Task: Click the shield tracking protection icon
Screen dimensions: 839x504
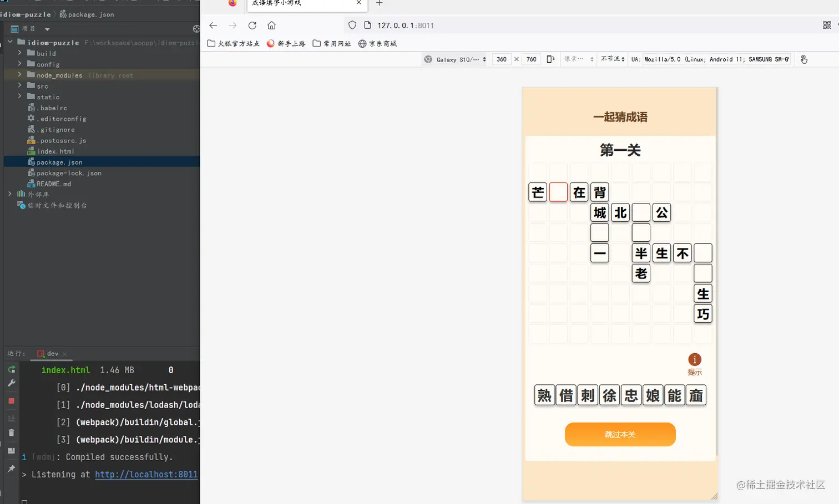Action: (352, 25)
